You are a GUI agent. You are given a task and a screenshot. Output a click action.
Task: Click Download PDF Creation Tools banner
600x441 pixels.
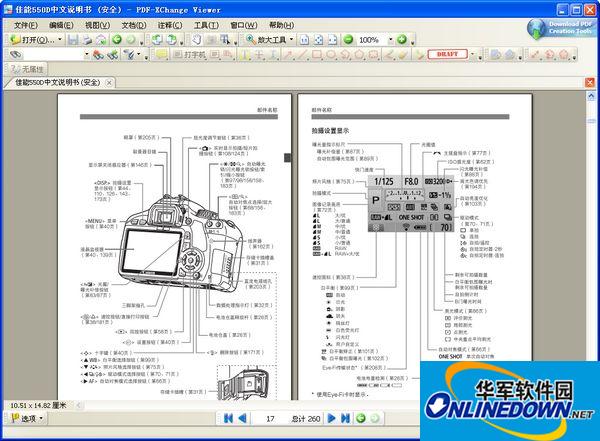561,28
